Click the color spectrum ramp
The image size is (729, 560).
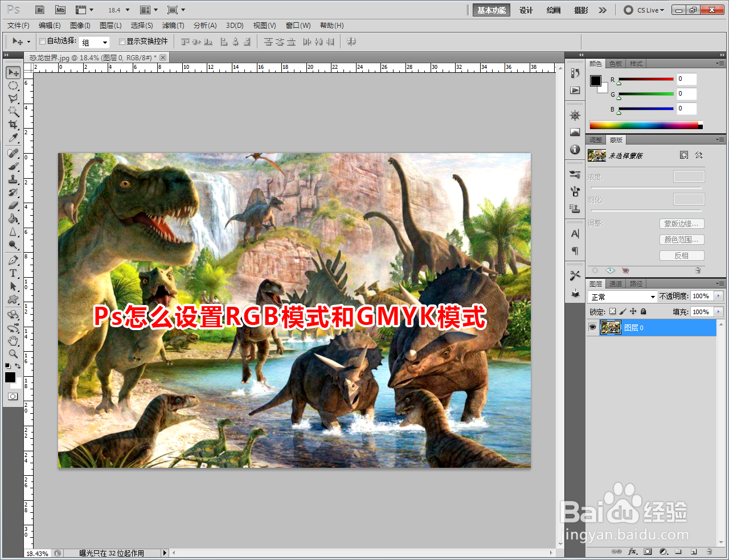tap(646, 125)
